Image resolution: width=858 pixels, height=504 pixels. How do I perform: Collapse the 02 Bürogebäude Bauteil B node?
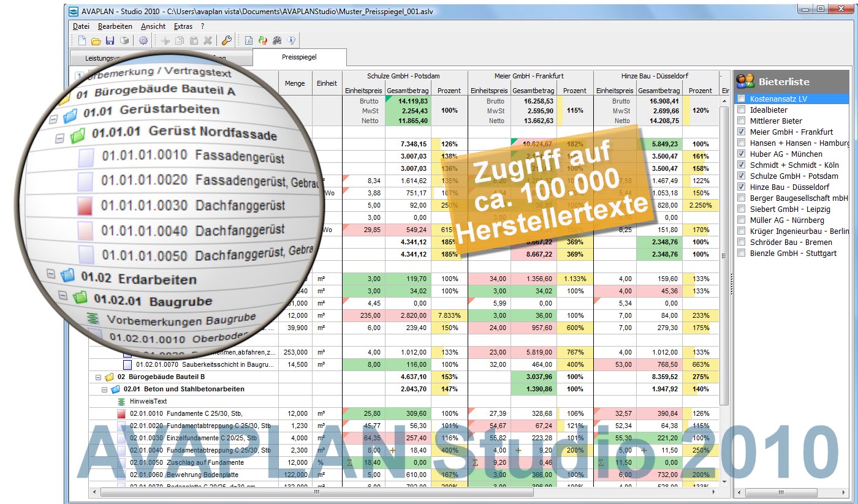[99, 377]
